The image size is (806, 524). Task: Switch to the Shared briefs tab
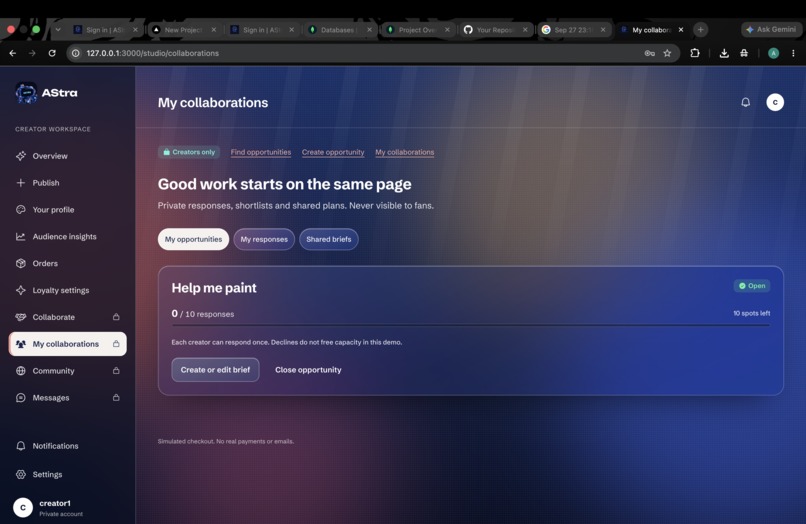tap(329, 239)
